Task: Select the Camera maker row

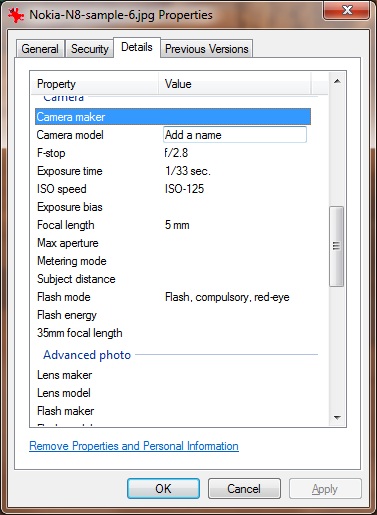Action: click(x=173, y=117)
